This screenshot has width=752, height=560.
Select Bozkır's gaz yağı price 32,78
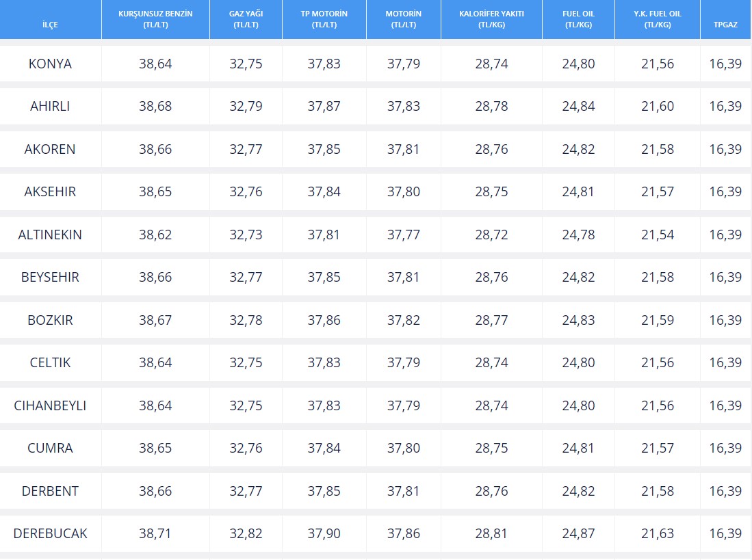tap(246, 320)
